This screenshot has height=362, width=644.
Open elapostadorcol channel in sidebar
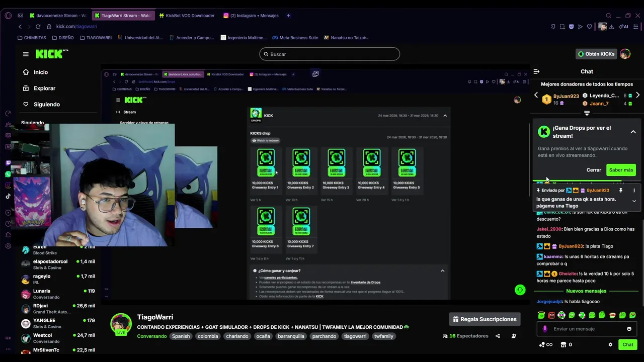tap(58, 264)
